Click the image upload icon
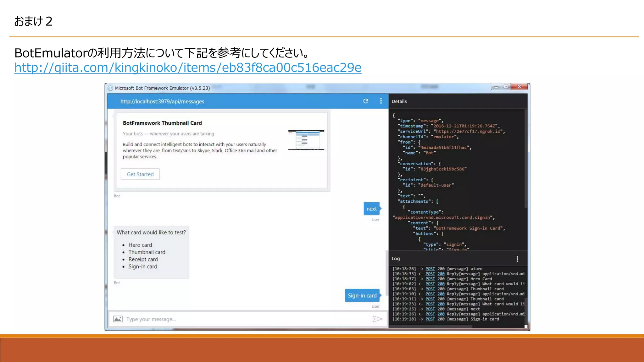 pyautogui.click(x=118, y=319)
